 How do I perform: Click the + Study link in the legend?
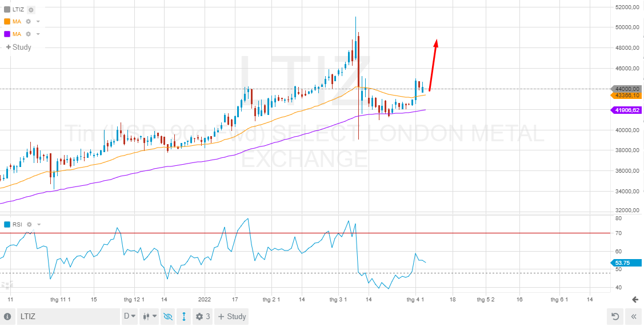(18, 47)
